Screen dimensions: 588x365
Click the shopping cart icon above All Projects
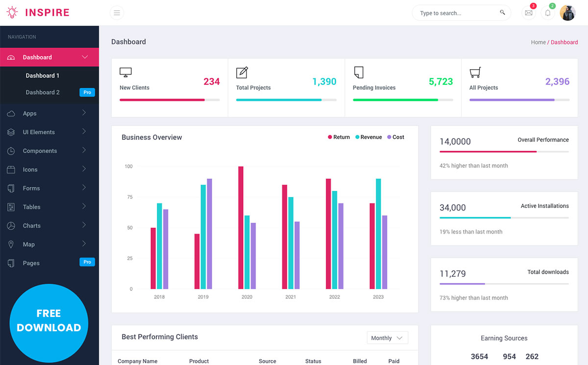pos(475,73)
